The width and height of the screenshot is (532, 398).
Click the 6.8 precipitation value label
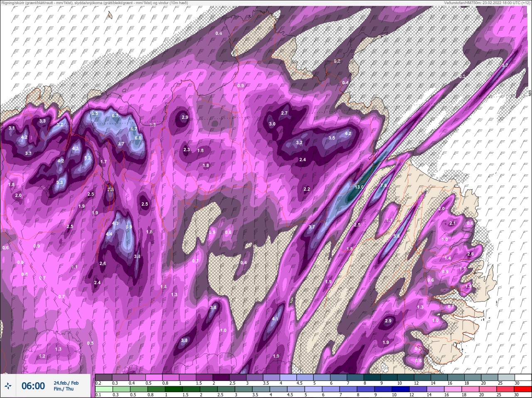pos(138,138)
